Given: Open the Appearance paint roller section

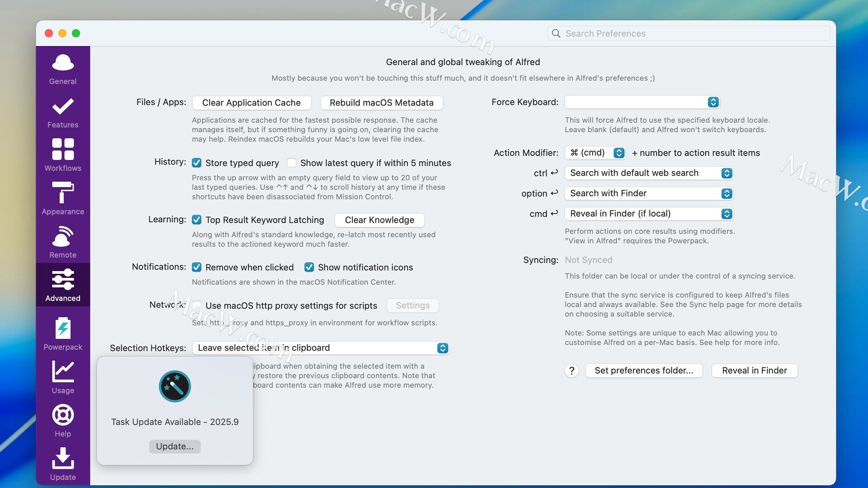Looking at the screenshot, I should tap(63, 199).
